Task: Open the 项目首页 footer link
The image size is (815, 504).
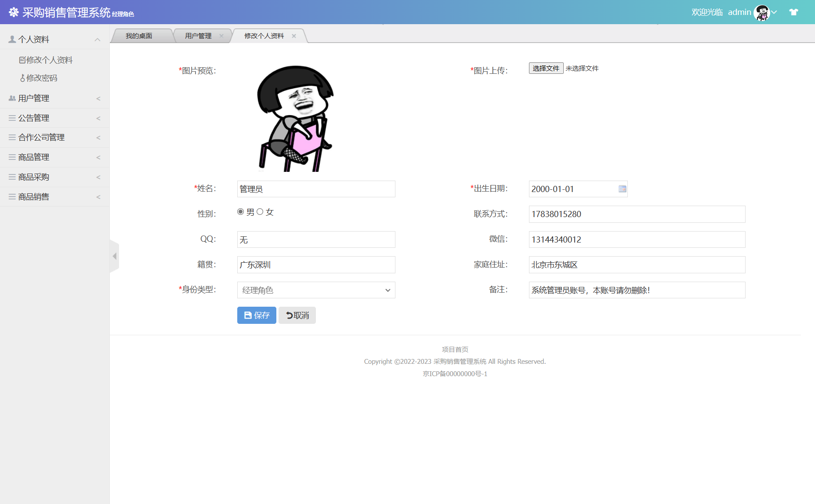Action: 454,349
